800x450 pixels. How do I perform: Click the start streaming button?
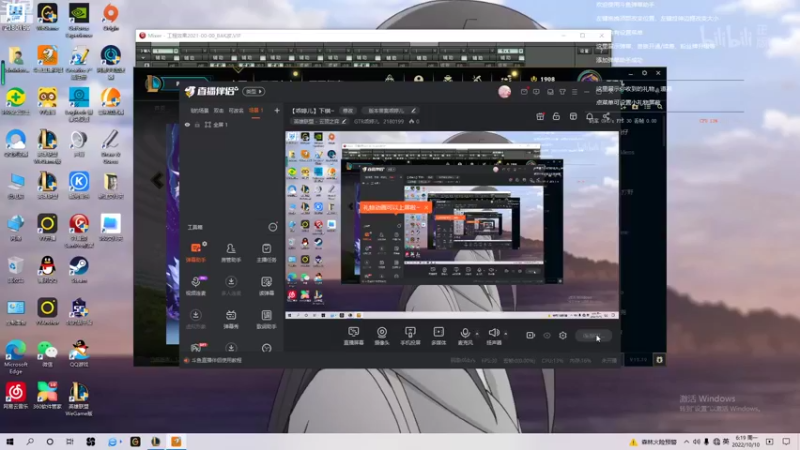[593, 336]
